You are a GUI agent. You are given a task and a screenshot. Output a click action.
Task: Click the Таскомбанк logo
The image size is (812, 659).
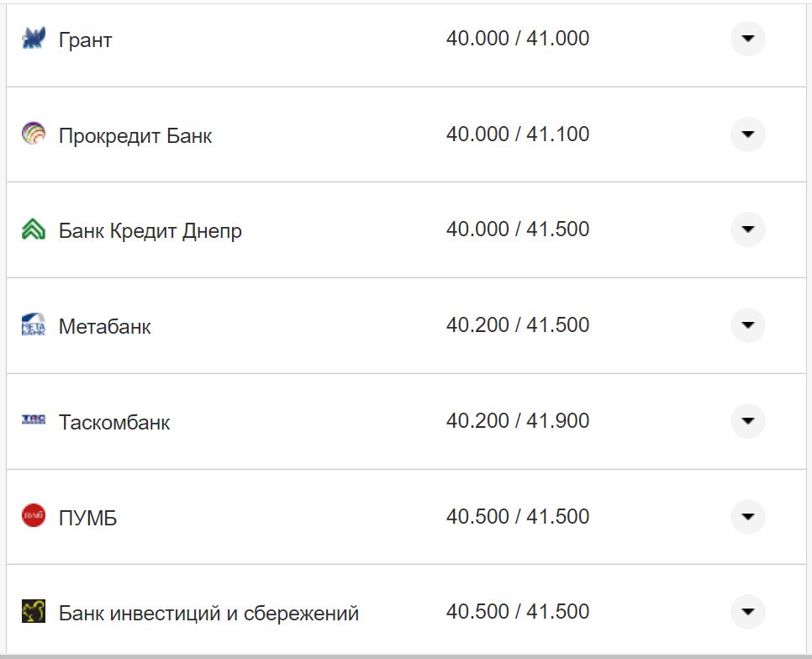[x=32, y=421]
